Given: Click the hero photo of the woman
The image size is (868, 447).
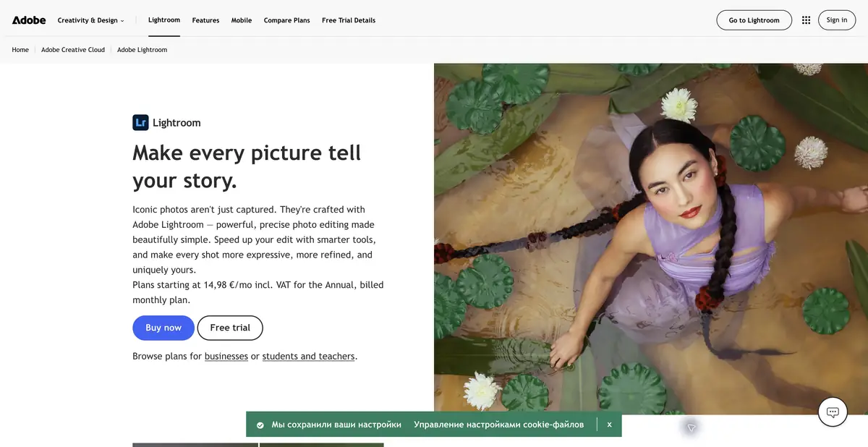Looking at the screenshot, I should [x=651, y=239].
